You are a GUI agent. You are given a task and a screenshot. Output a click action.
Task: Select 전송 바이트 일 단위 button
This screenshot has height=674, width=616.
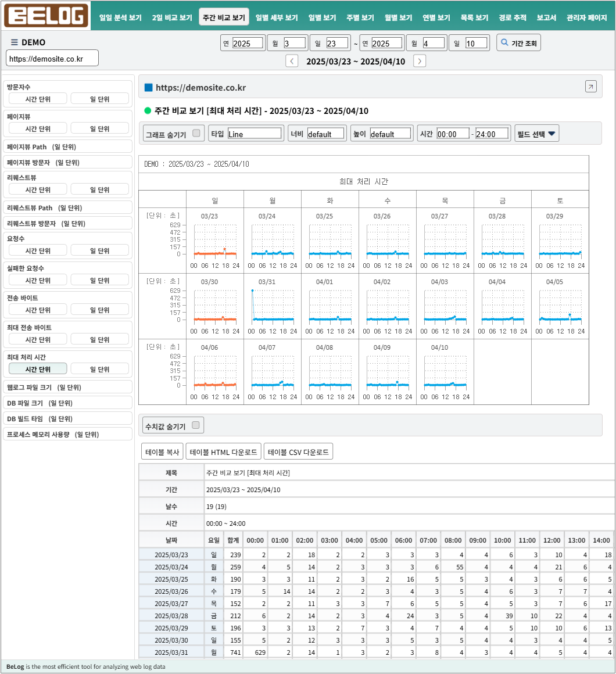pyautogui.click(x=100, y=310)
